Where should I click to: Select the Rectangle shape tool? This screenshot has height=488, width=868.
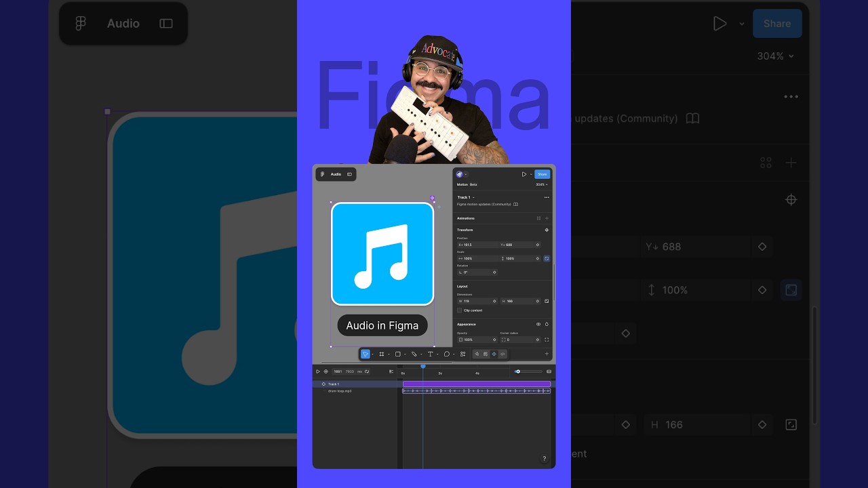coord(398,354)
